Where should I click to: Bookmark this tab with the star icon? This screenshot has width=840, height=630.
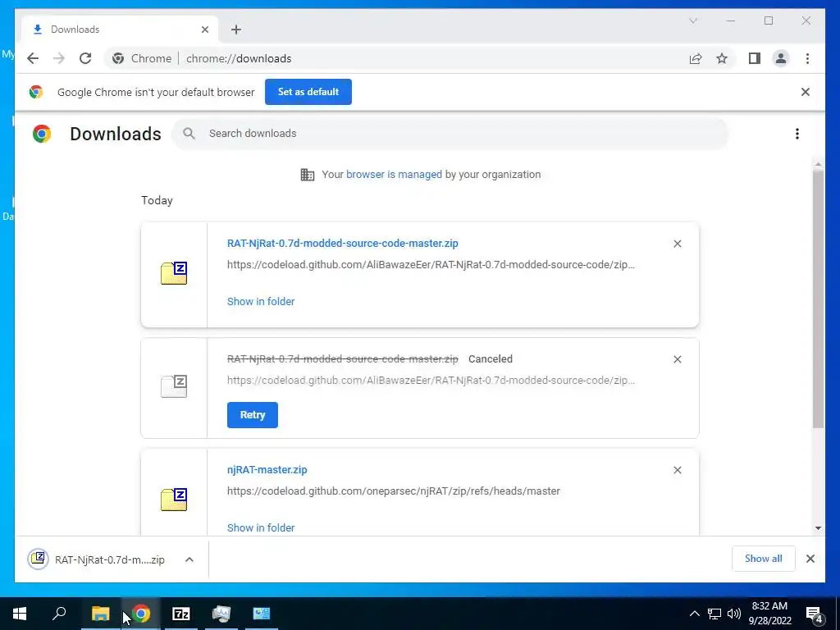722,58
